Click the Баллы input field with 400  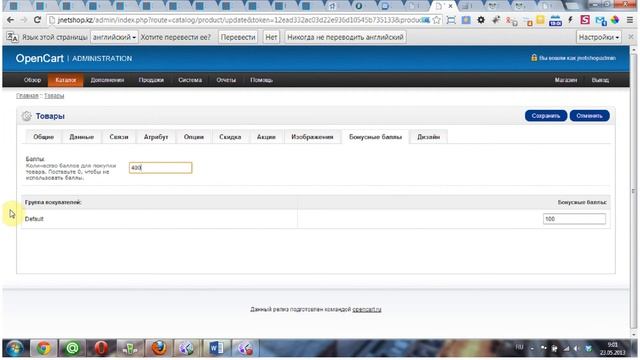click(x=160, y=168)
